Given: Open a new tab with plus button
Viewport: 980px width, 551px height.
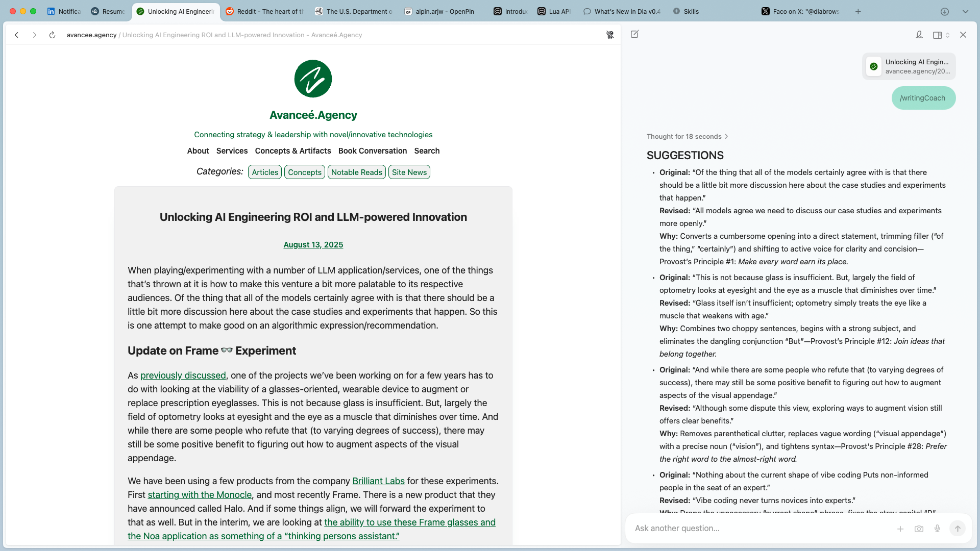Looking at the screenshot, I should click(858, 11).
